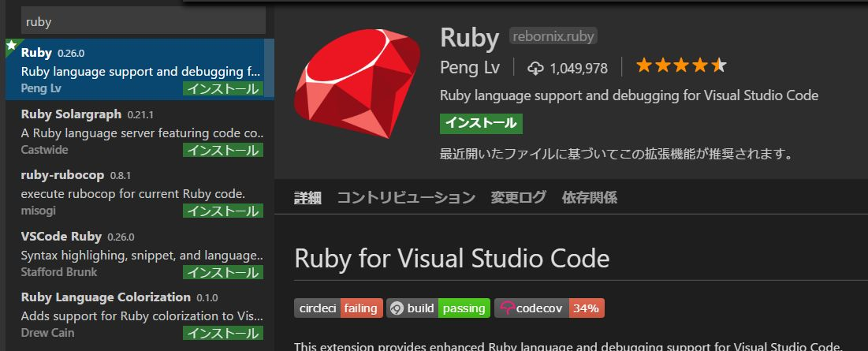The width and height of the screenshot is (868, 351).
Task: Select the ruby-rubocop extension entry
Action: [x=140, y=192]
